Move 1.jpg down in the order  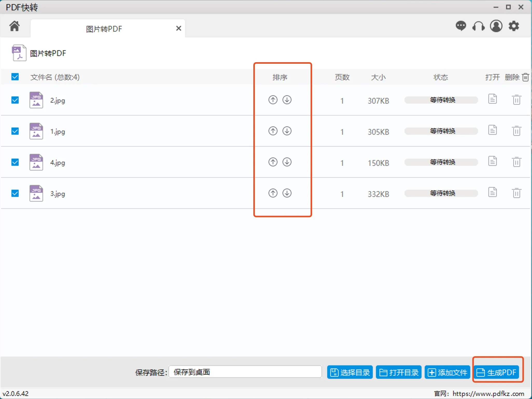[x=287, y=131]
